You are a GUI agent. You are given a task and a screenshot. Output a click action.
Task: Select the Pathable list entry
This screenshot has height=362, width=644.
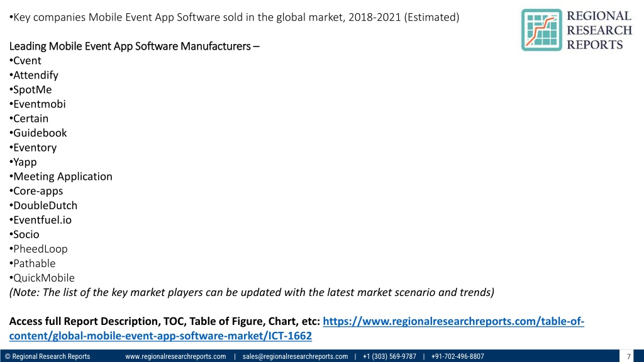tap(32, 263)
